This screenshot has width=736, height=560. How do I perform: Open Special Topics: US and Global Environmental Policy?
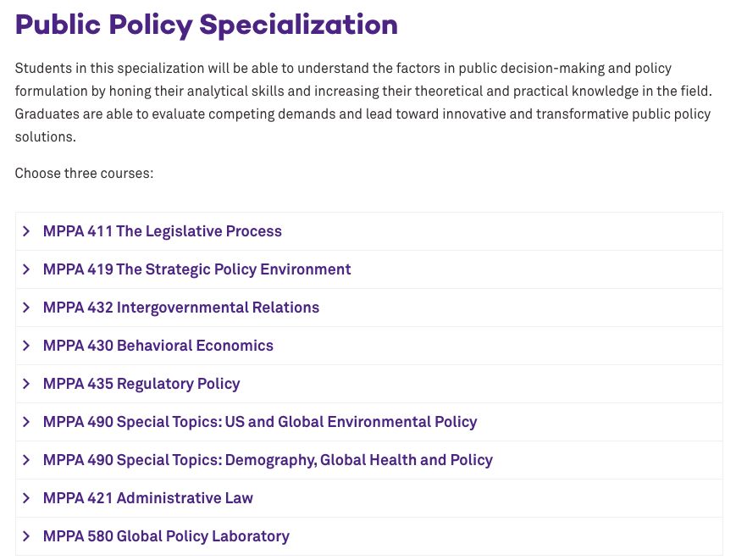[260, 422]
